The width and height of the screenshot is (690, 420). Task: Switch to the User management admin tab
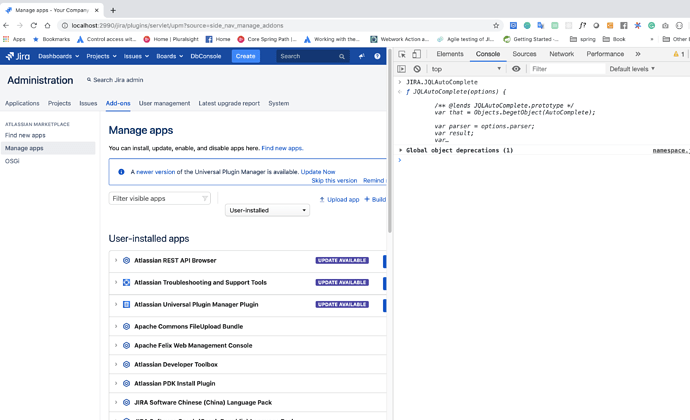[165, 103]
